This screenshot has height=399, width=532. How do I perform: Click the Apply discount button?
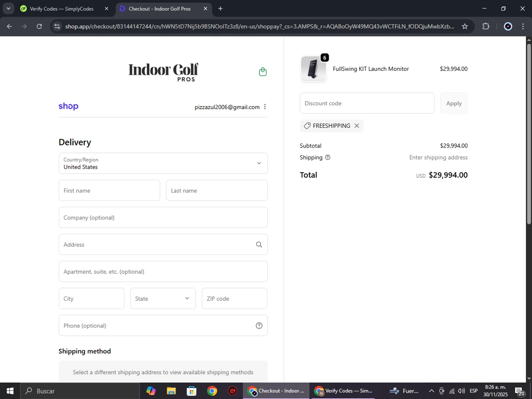point(454,103)
